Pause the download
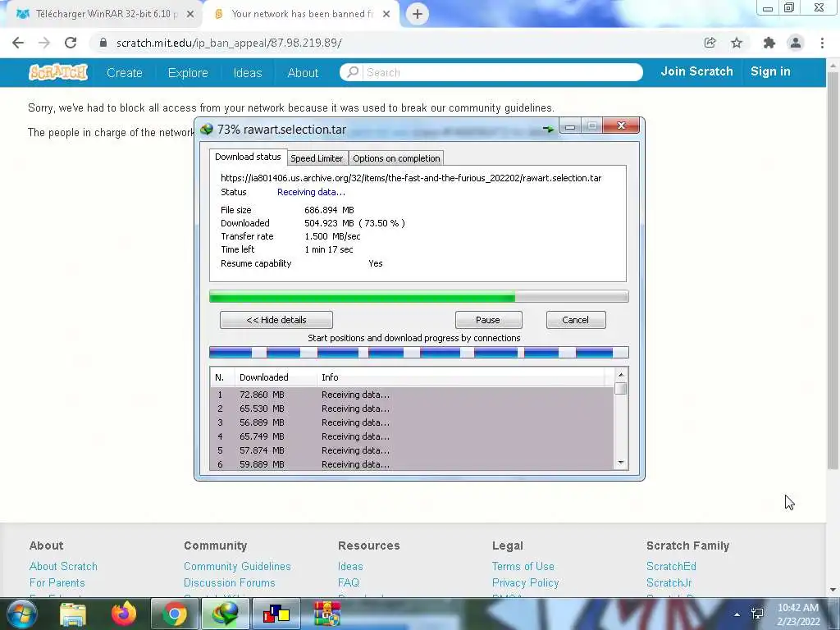 pyautogui.click(x=488, y=320)
